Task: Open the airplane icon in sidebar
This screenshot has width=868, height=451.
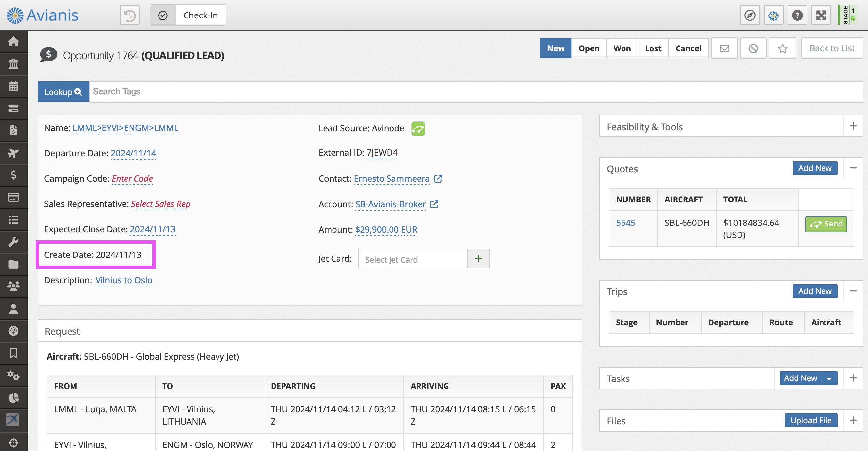Action: coord(14,153)
